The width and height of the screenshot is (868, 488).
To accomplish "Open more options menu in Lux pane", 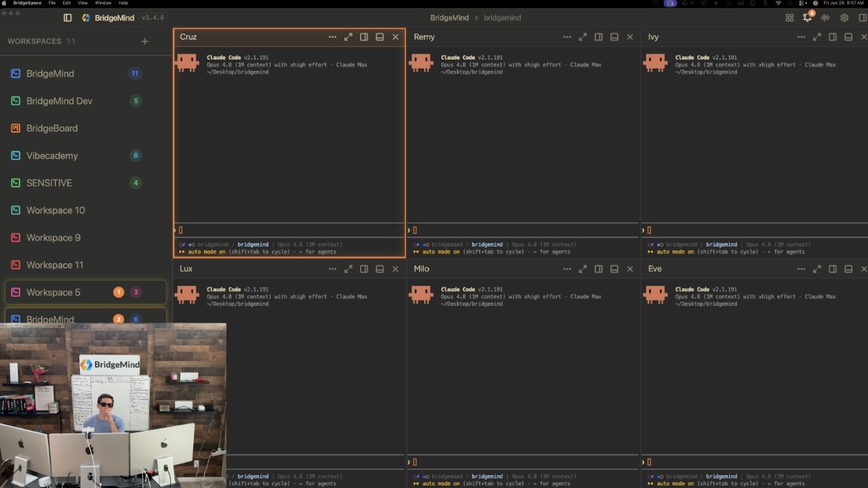I will coord(332,269).
